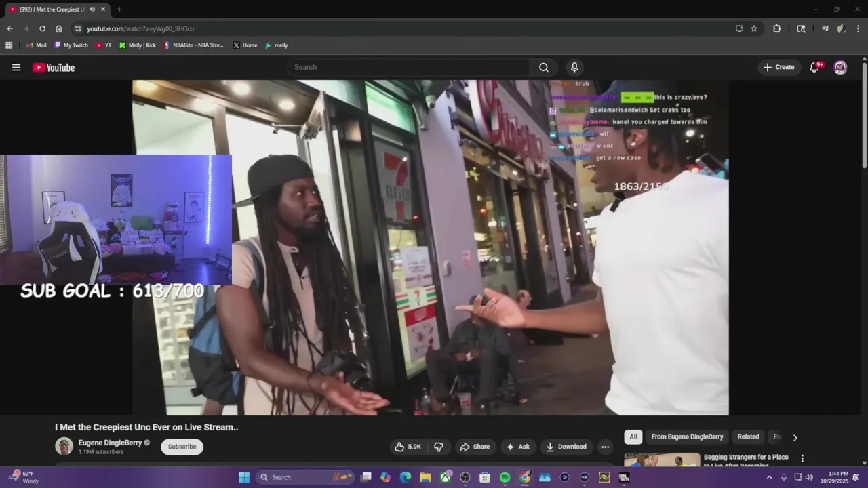Open the Chrome three-dot menu

(x=859, y=28)
